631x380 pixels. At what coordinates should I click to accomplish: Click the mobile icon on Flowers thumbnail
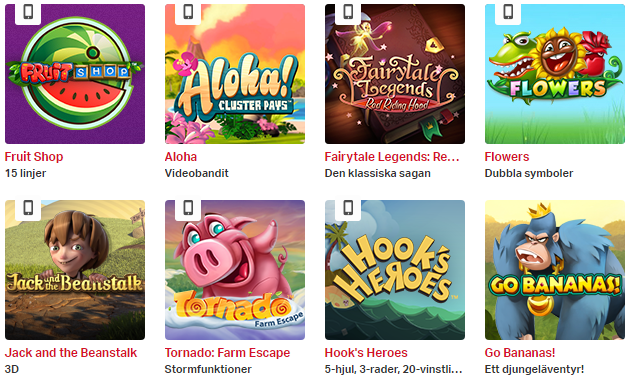click(x=508, y=12)
